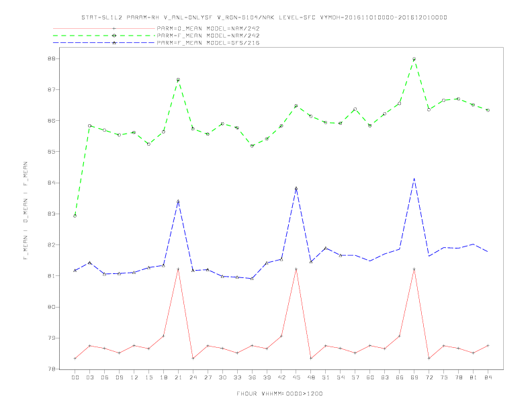
Task: Click y-axis tick label 87
Action: (51, 89)
